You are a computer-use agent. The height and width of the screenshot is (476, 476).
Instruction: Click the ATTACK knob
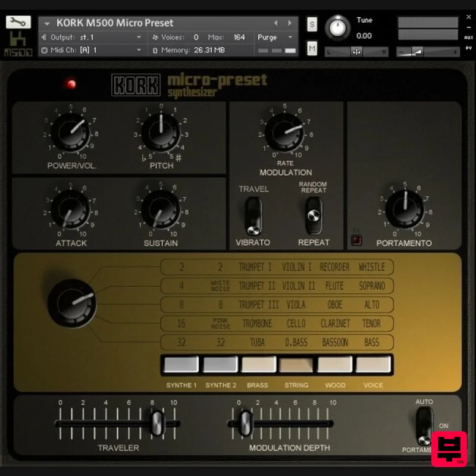(71, 210)
